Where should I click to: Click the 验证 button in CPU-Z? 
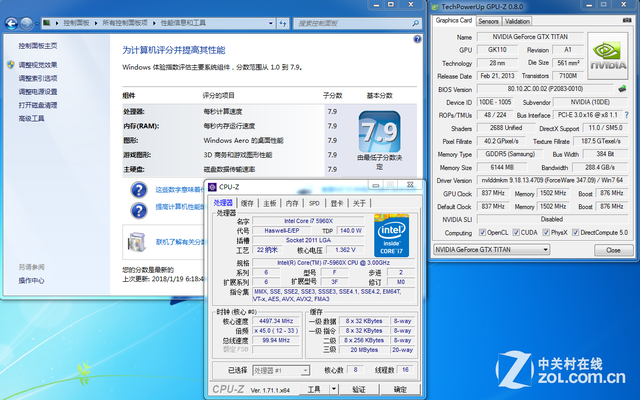pyautogui.click(x=359, y=389)
